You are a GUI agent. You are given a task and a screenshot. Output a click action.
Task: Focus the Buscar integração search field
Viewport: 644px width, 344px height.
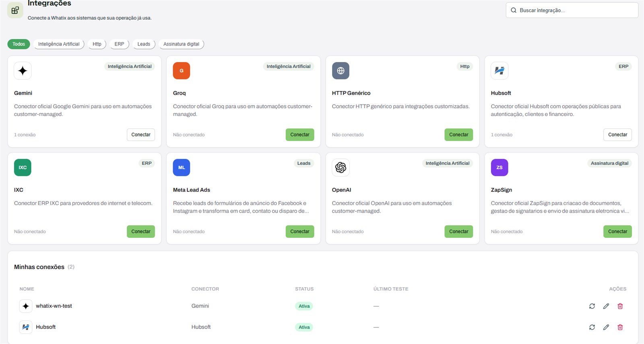coord(572,10)
